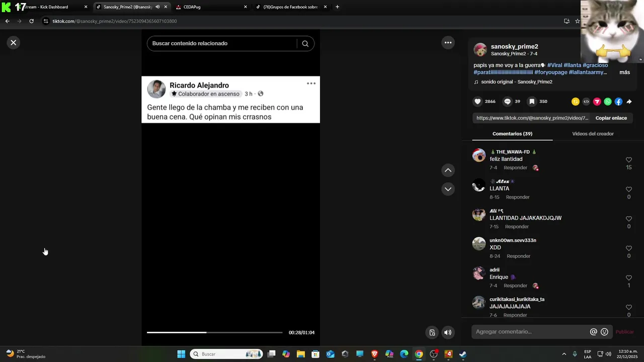Reply to the 'XDD' comment

tap(518, 256)
